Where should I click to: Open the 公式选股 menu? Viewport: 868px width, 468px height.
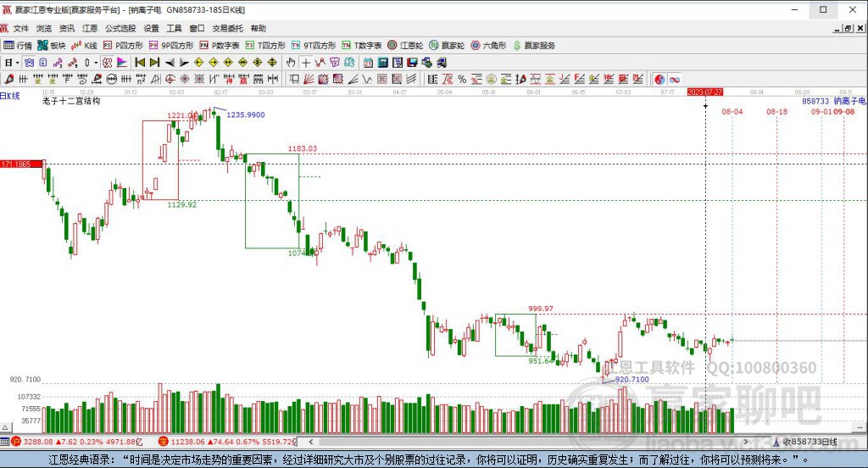click(120, 28)
